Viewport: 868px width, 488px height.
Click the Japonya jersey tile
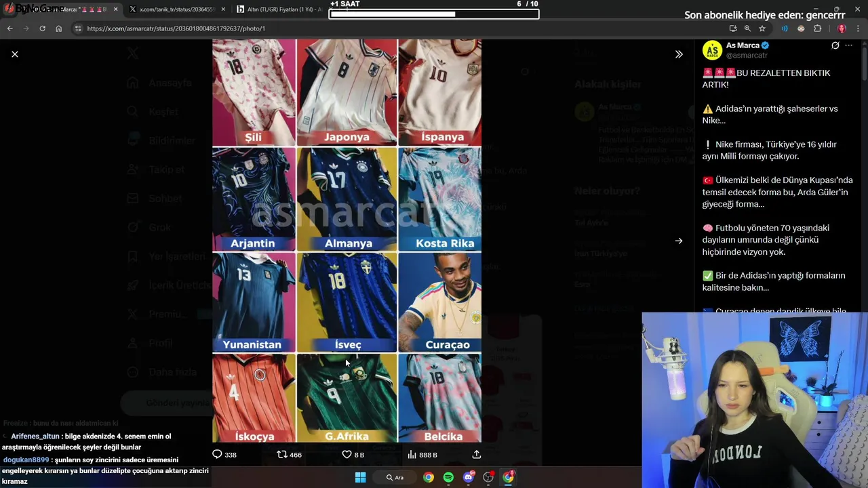click(x=347, y=92)
